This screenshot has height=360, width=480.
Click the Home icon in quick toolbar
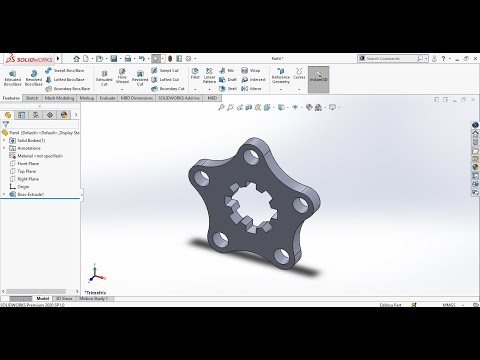point(76,59)
